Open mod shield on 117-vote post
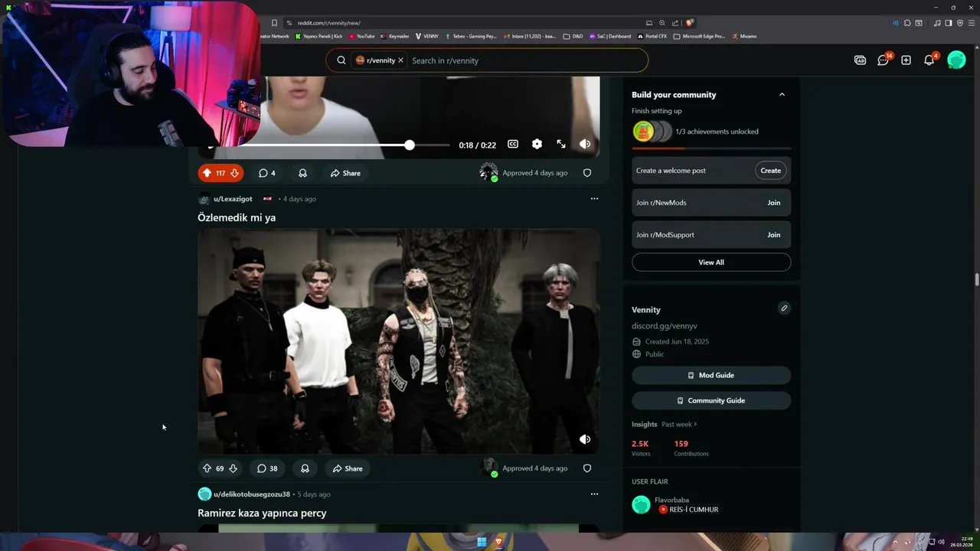 (x=587, y=173)
